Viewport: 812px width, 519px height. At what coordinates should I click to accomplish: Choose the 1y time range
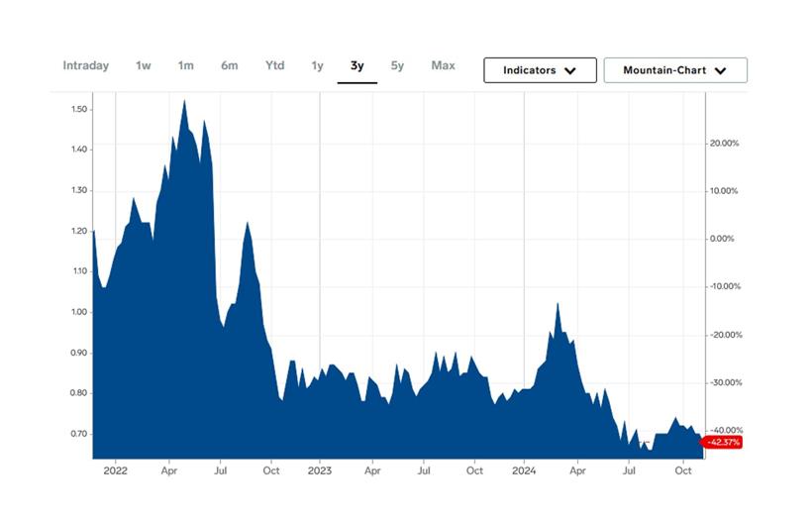[317, 66]
